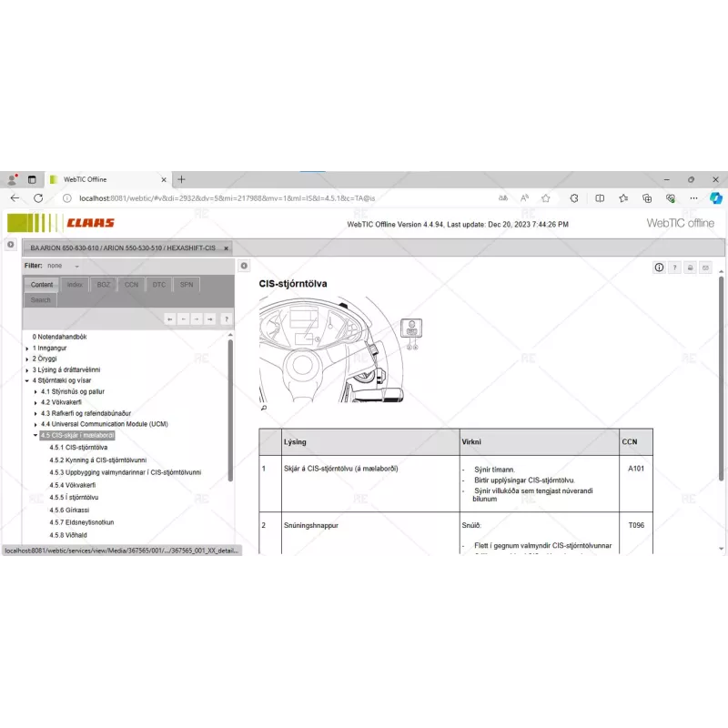The width and height of the screenshot is (728, 728).
Task: Click the localhost address bar URL
Action: (227, 196)
